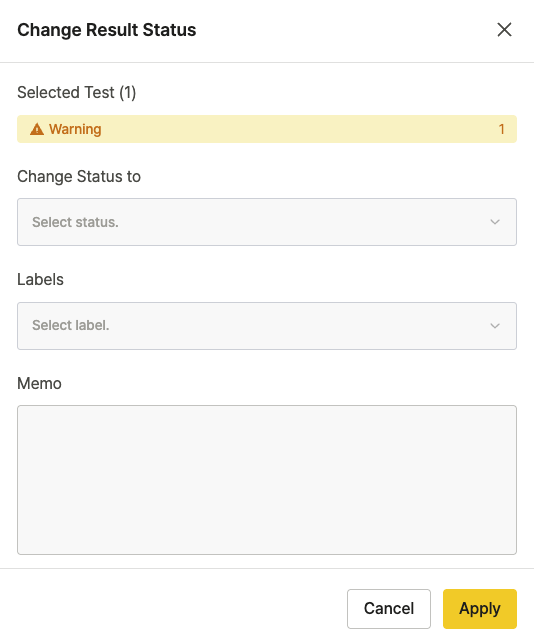Click the Cancel button

click(x=389, y=609)
